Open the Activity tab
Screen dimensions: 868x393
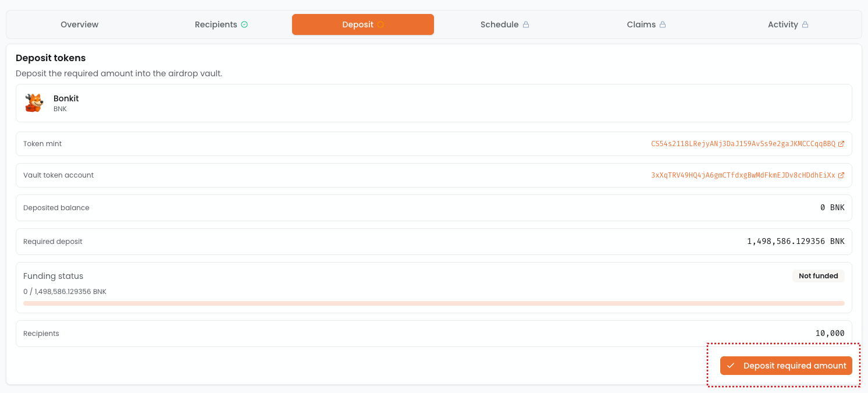pos(782,24)
